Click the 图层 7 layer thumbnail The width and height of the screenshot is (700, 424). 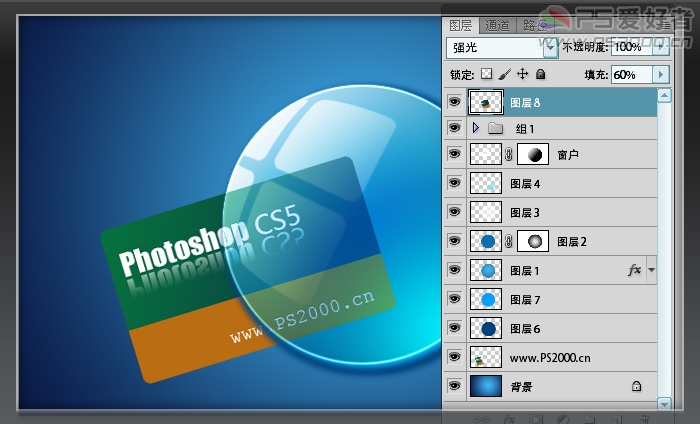tap(486, 299)
